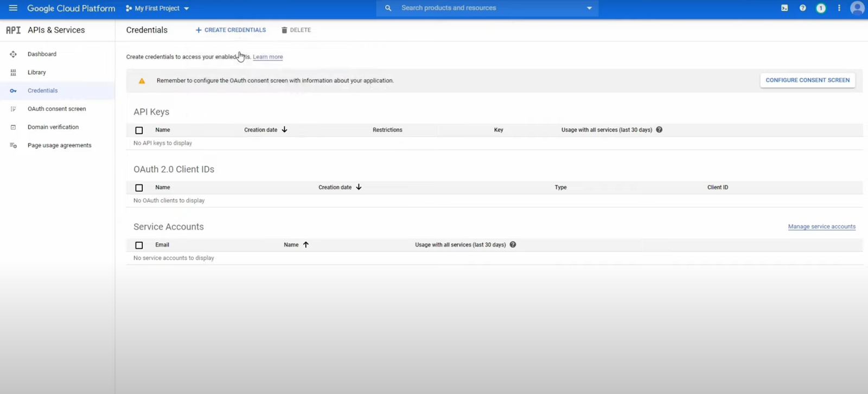Tick the OAuth 2.0 Client IDs select-all checkbox
Screen dimensions: 868x394
pyautogui.click(x=139, y=188)
